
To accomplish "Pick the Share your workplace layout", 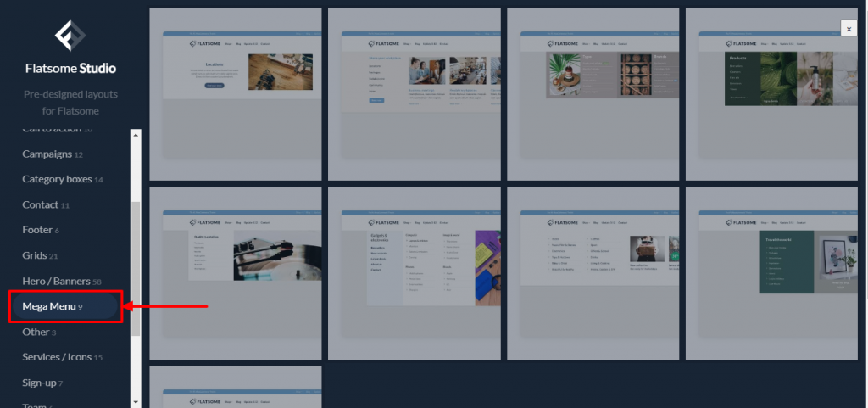I will pyautogui.click(x=414, y=94).
